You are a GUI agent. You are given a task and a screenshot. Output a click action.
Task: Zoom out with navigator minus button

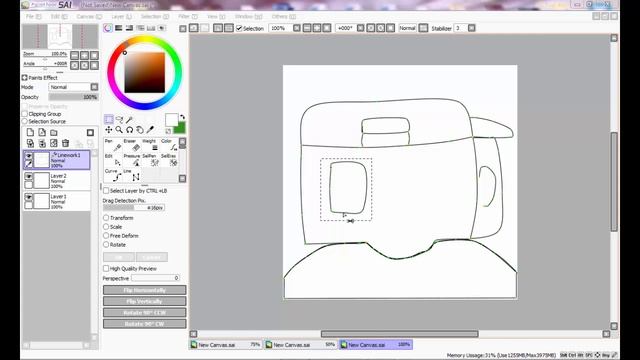(x=75, y=55)
